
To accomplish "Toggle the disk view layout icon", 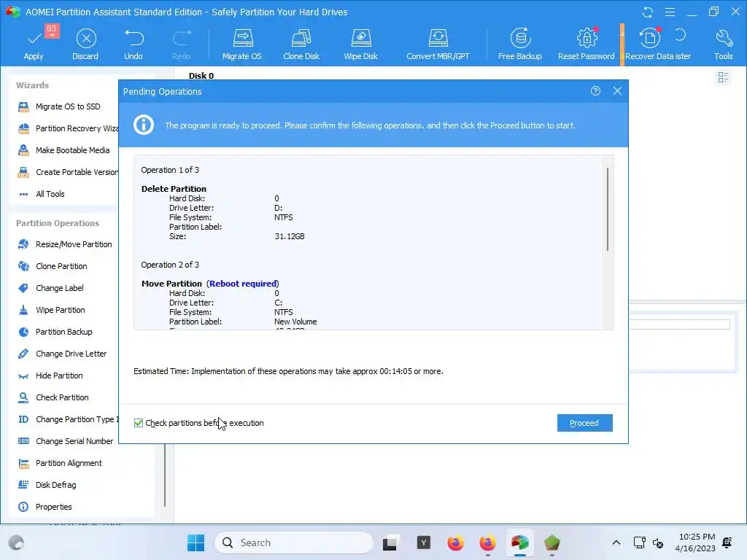I will [x=723, y=77].
